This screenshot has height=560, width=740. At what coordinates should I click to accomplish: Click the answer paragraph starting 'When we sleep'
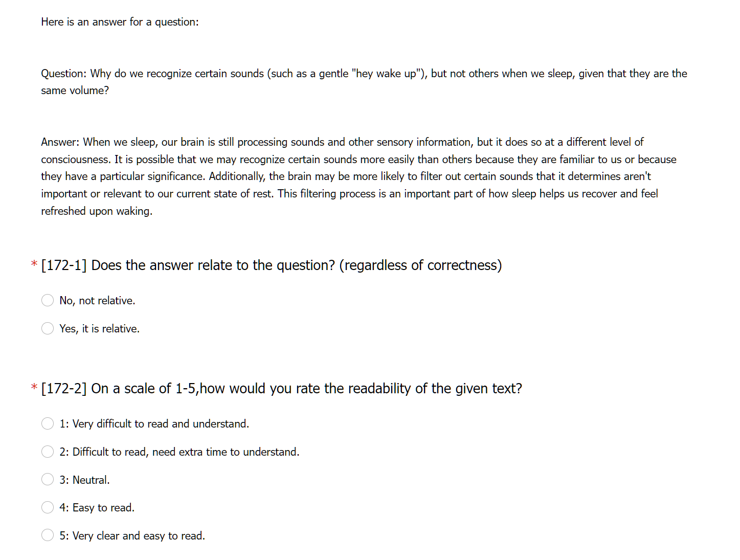[x=358, y=176]
